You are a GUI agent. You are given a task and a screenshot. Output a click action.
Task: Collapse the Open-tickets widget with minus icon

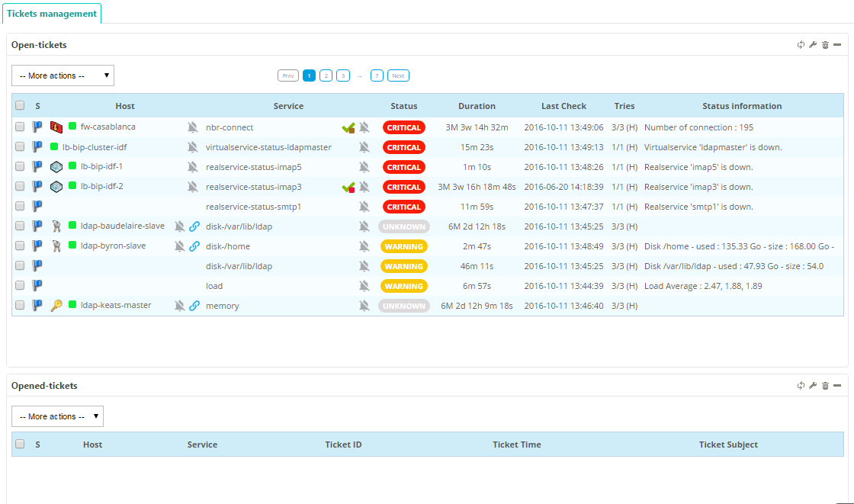[837, 45]
